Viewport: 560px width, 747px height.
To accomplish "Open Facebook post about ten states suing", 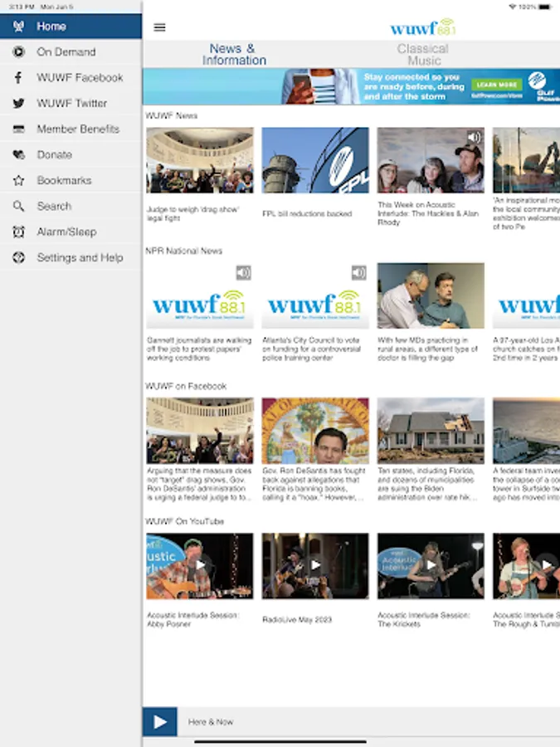I will point(431,449).
